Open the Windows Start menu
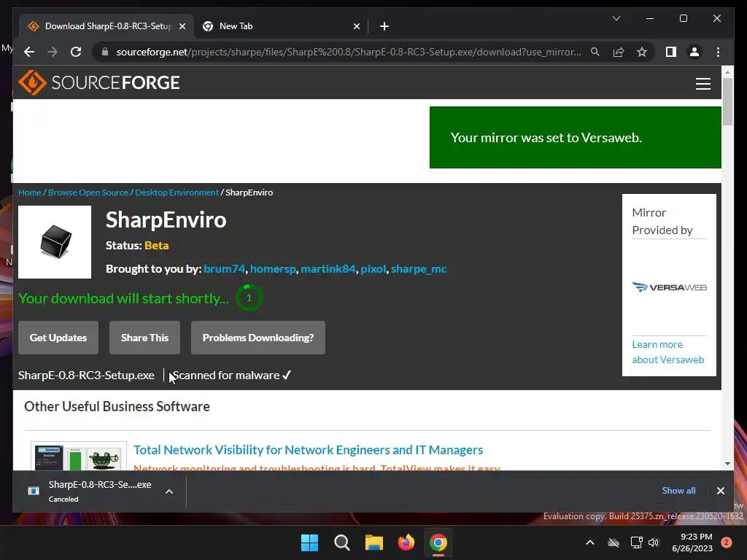Screen dimensions: 747x560 [309, 542]
